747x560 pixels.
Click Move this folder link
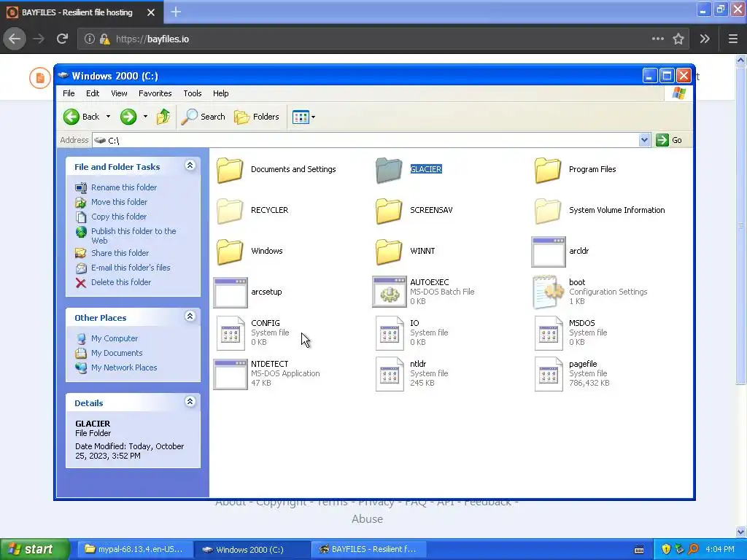(x=119, y=202)
